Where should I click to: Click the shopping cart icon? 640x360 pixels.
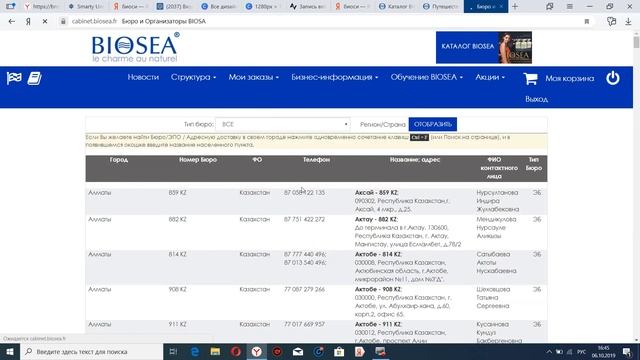click(530, 78)
